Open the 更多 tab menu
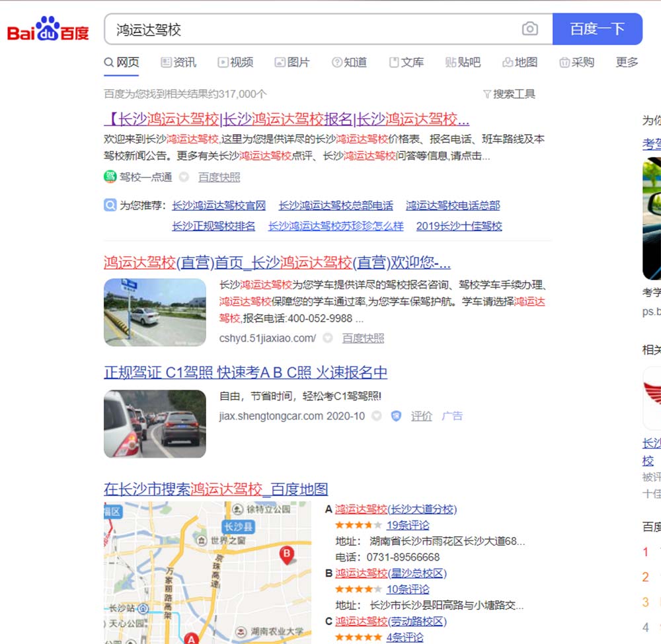Image resolution: width=661 pixels, height=644 pixels. [x=627, y=62]
